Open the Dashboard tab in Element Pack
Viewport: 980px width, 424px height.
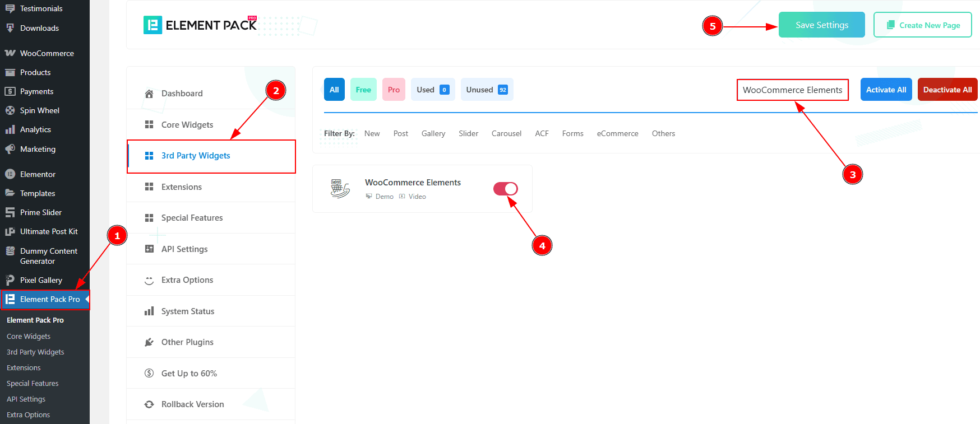[x=211, y=94]
